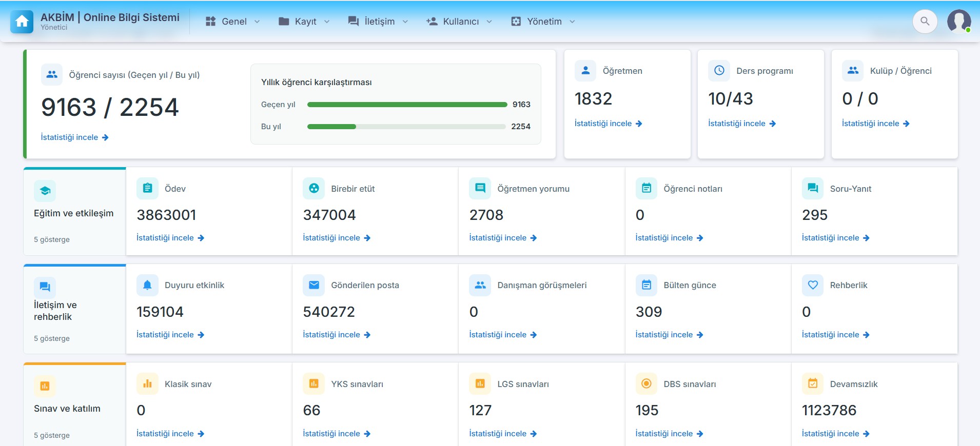This screenshot has width=980, height=446.
Task: Click the 9163 / 2254 student count
Action: click(110, 107)
